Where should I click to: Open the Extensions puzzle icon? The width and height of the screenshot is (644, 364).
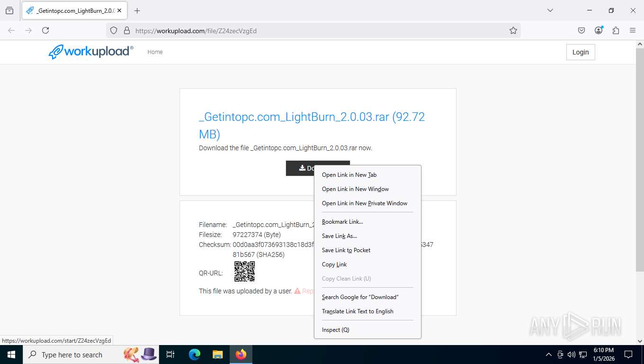coord(616,30)
